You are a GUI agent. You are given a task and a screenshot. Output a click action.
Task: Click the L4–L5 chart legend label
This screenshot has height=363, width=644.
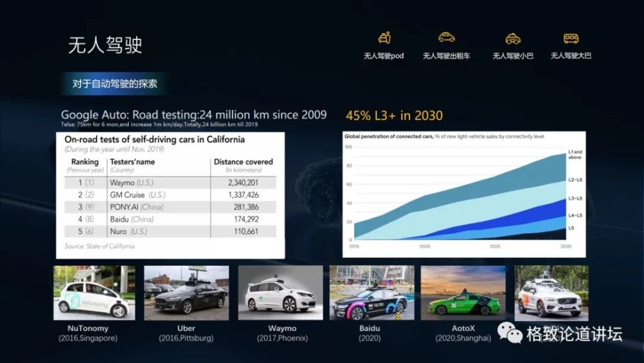(x=575, y=215)
